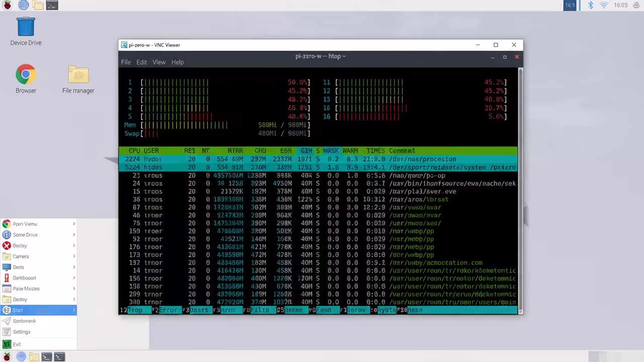Open the folder icon on the bottom taskbar
This screenshot has height=362, width=644.
(34, 357)
